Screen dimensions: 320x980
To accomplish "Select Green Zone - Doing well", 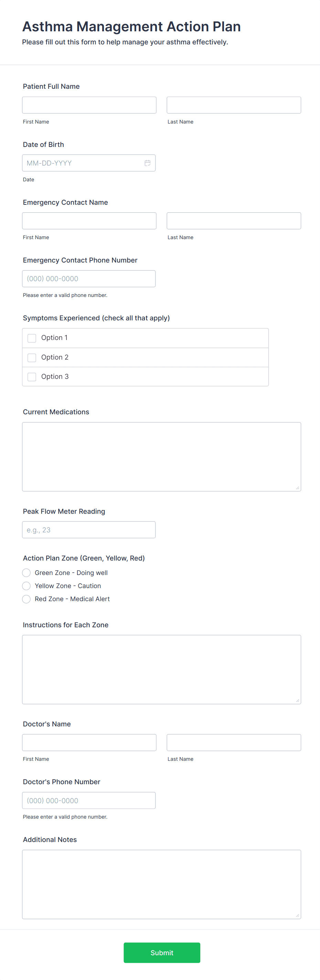I will tap(26, 573).
